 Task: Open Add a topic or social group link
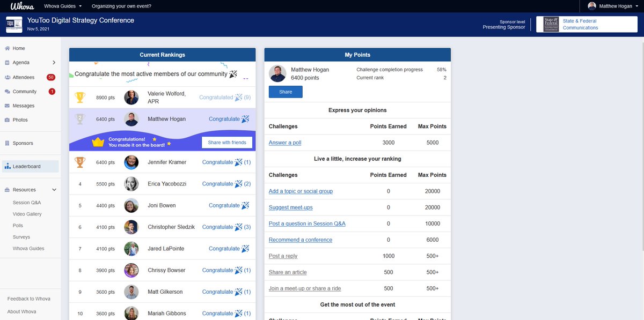(x=301, y=191)
